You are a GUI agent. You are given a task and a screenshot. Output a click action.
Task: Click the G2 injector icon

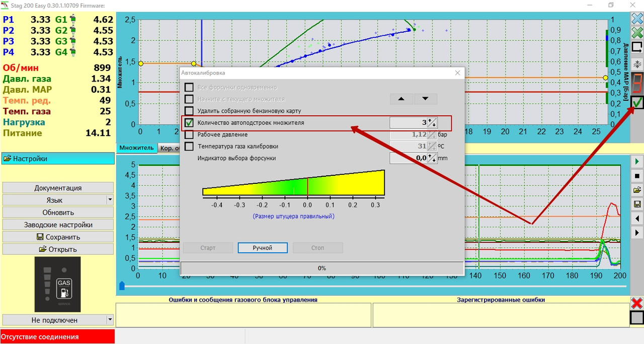point(73,30)
